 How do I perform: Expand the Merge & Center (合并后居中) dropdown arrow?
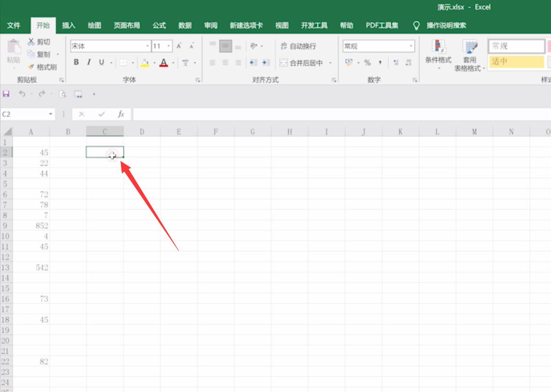pos(330,63)
